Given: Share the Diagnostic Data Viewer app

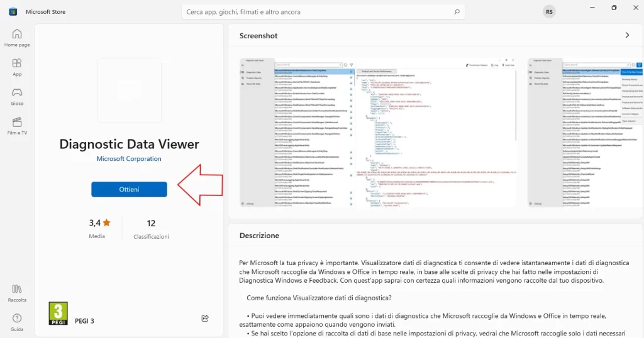Looking at the screenshot, I should click(205, 319).
